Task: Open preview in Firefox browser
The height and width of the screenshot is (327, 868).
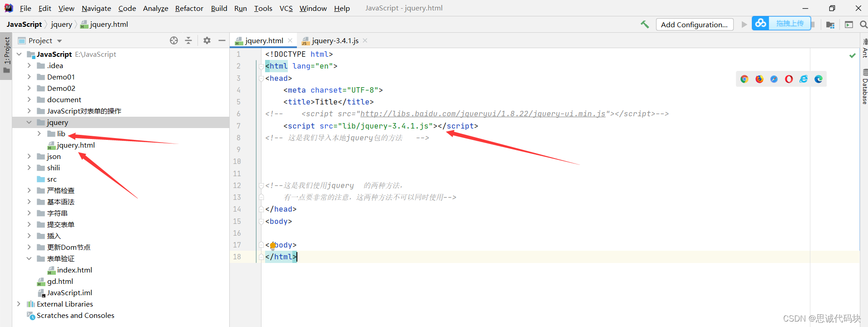Action: [x=759, y=79]
